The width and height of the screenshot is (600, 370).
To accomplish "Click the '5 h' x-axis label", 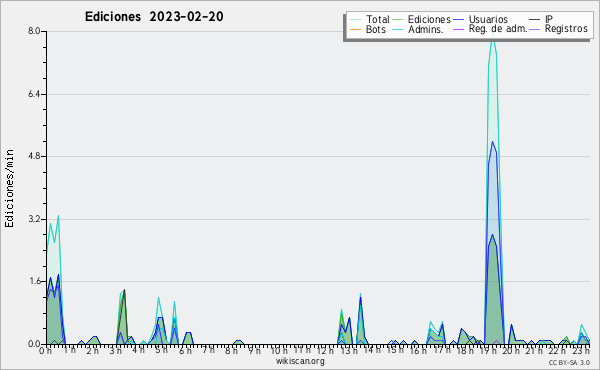I will pyautogui.click(x=161, y=350).
